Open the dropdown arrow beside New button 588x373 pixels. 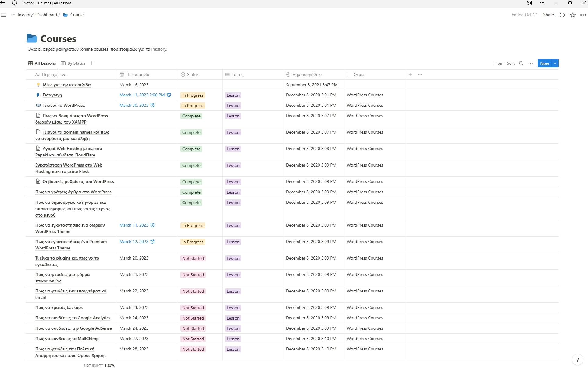(x=555, y=63)
